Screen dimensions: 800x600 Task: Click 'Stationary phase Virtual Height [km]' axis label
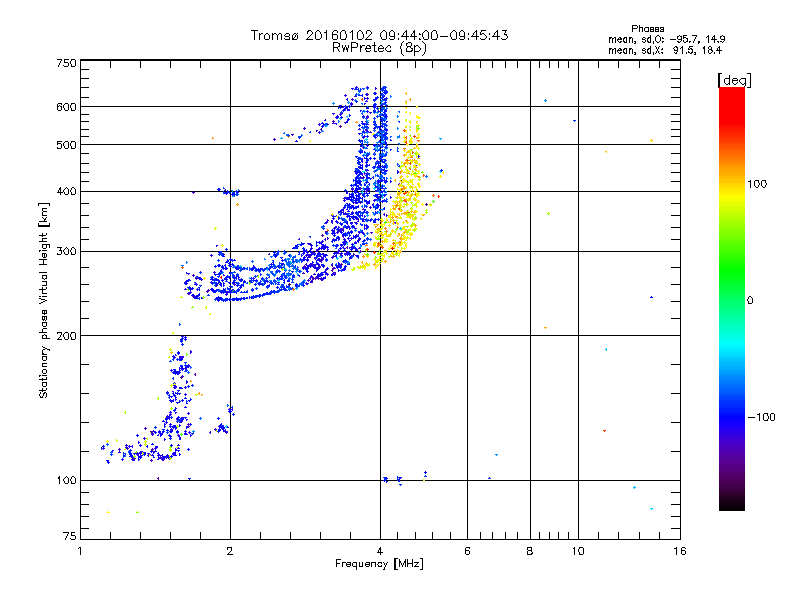click(44, 301)
